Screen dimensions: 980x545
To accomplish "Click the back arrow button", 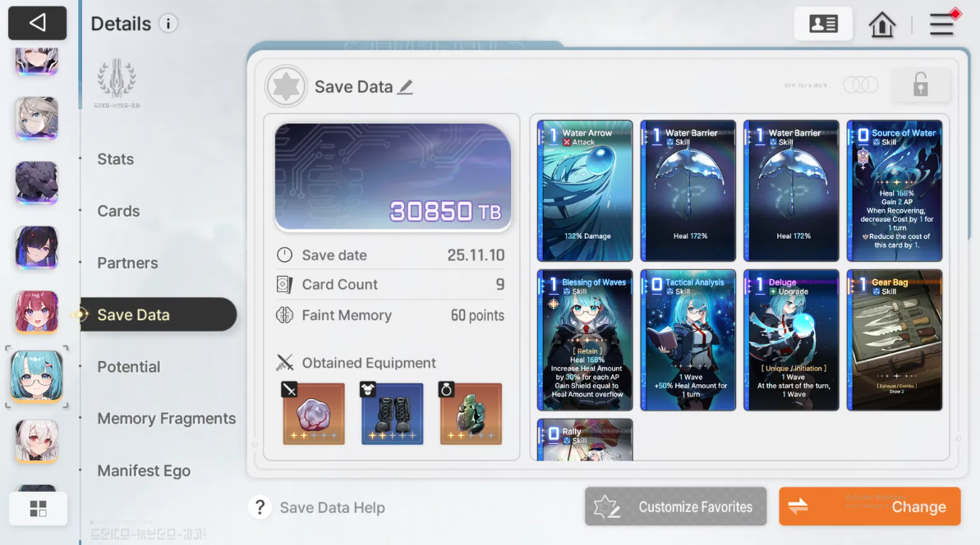I will click(x=37, y=23).
